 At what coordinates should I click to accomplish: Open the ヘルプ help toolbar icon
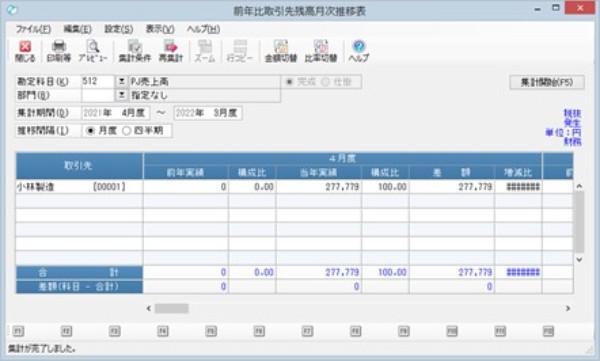[x=359, y=51]
